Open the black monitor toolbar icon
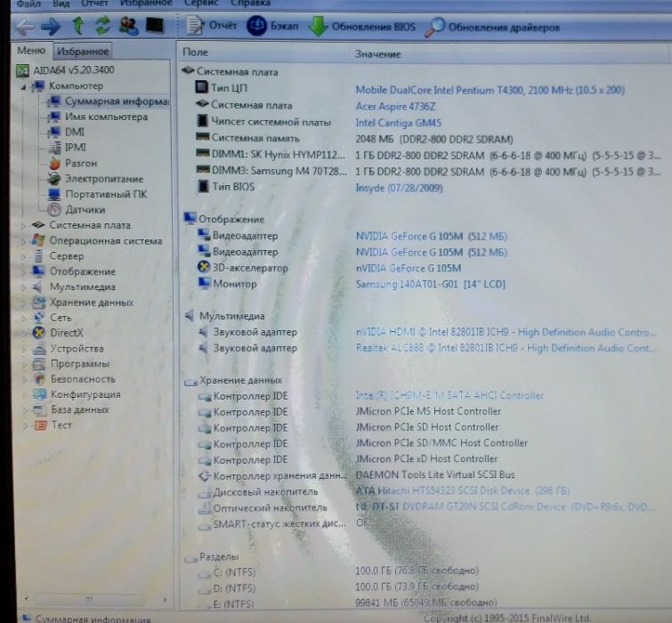672x623 pixels. pyautogui.click(x=155, y=25)
